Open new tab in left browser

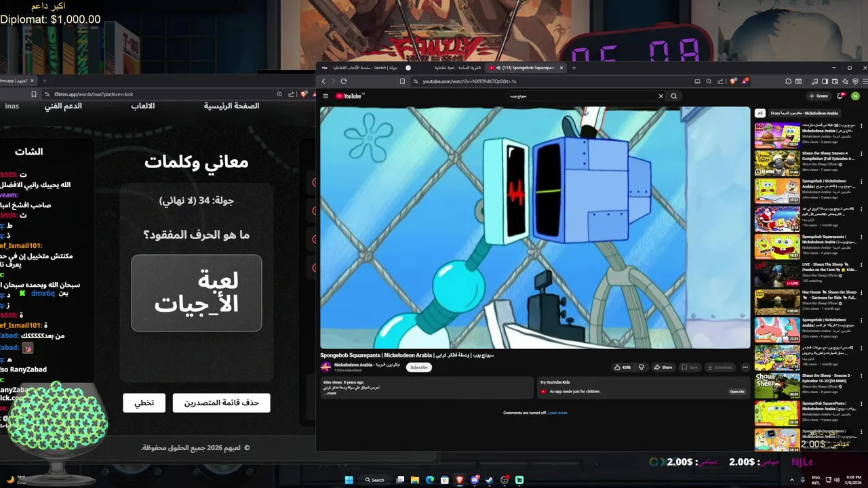pos(45,81)
